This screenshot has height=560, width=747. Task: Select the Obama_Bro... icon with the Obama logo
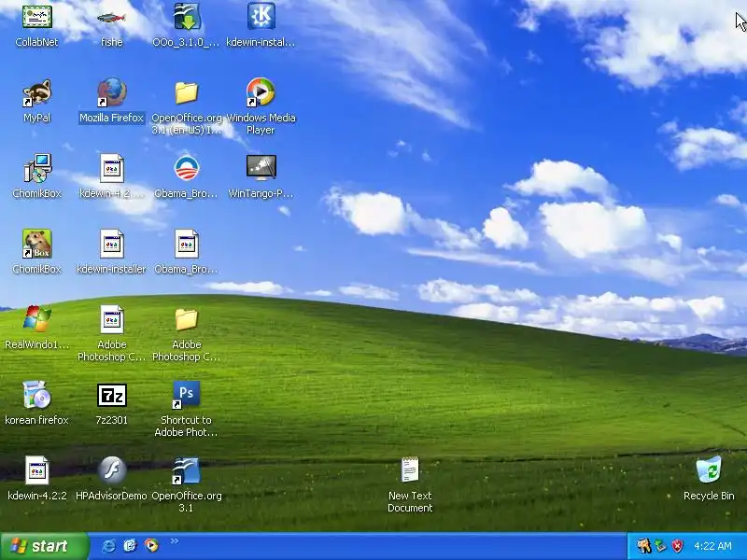[x=186, y=168]
